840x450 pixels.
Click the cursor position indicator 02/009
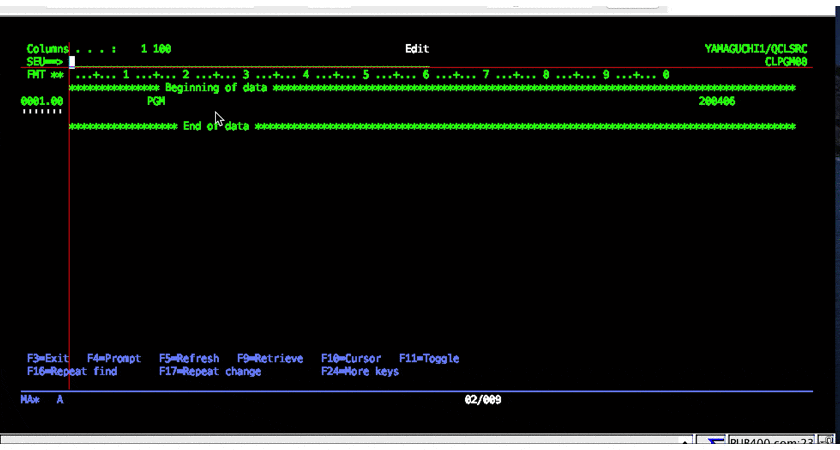click(483, 400)
